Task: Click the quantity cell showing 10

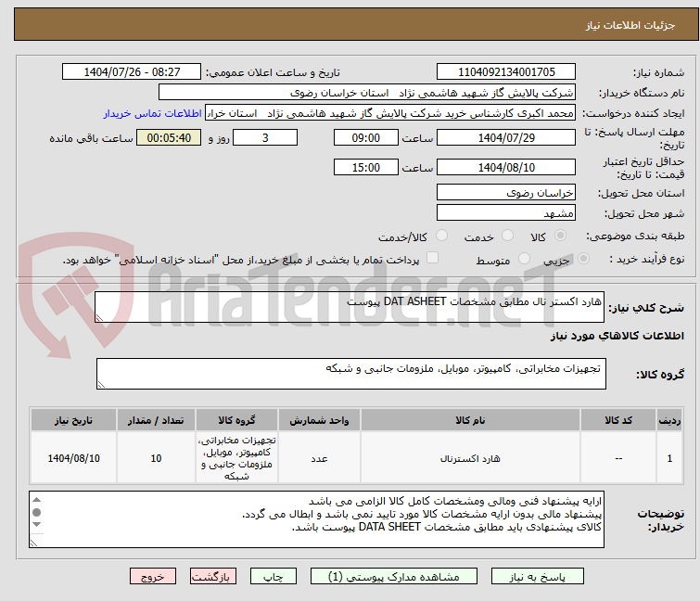Action: point(156,458)
